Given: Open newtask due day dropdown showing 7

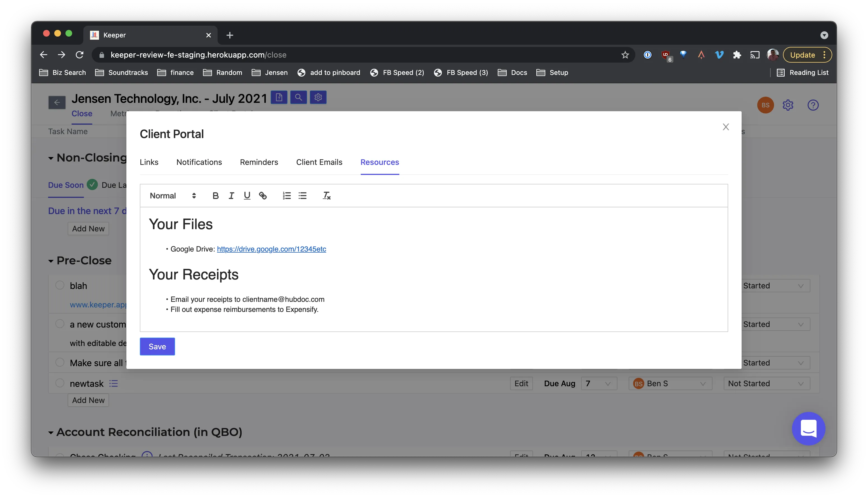Looking at the screenshot, I should coord(599,383).
